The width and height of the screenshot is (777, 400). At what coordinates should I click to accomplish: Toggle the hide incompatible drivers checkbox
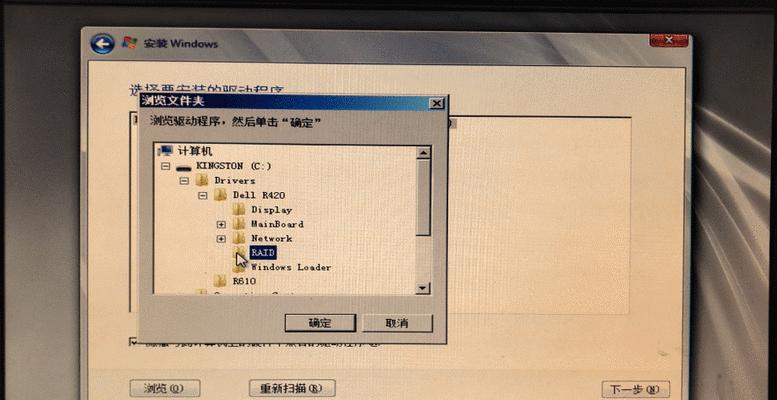pos(133,342)
